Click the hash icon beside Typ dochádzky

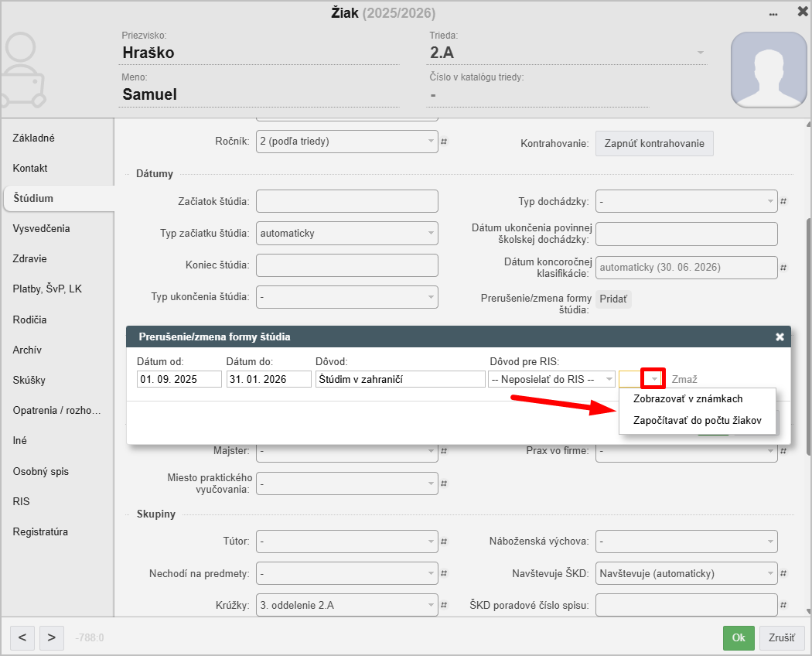(x=783, y=202)
